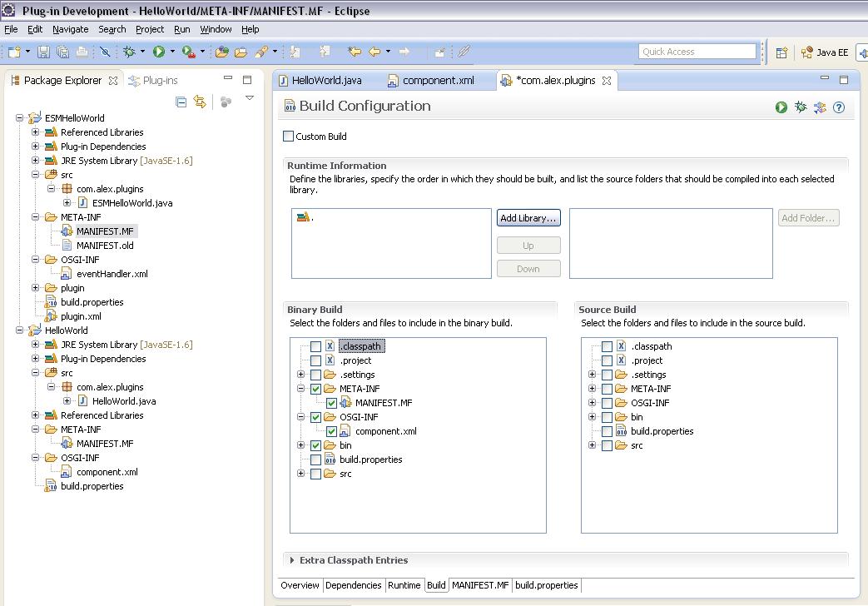Collapse the ESMHelloWorld project node
868x606 pixels.
(19, 118)
